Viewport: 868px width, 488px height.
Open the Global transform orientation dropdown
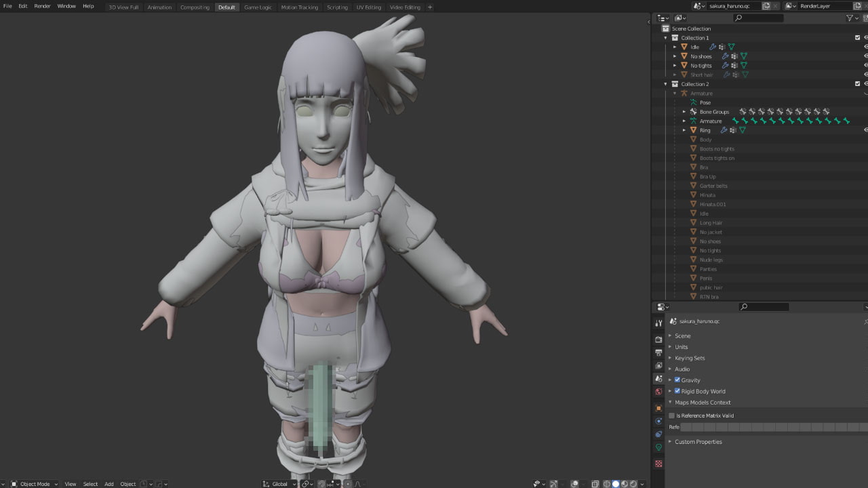coord(279,484)
